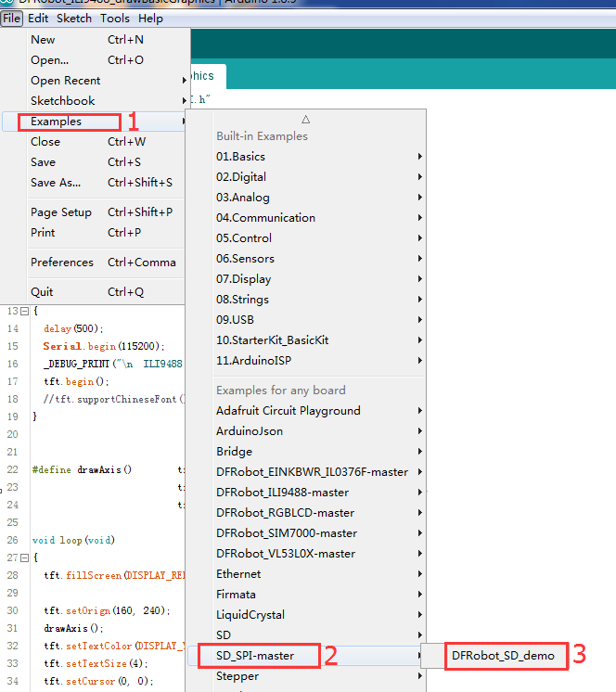Open the DFRobot_SD_demo example

coord(503,656)
